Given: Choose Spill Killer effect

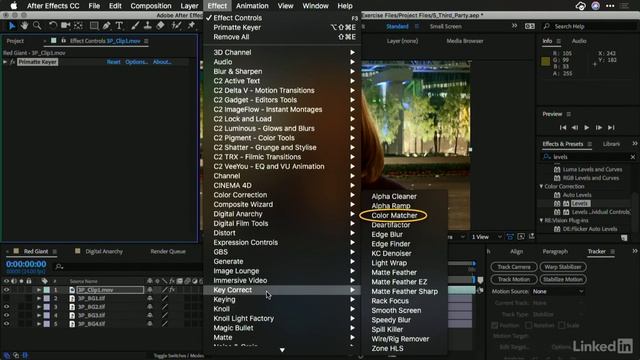Looking at the screenshot, I should [x=387, y=329].
